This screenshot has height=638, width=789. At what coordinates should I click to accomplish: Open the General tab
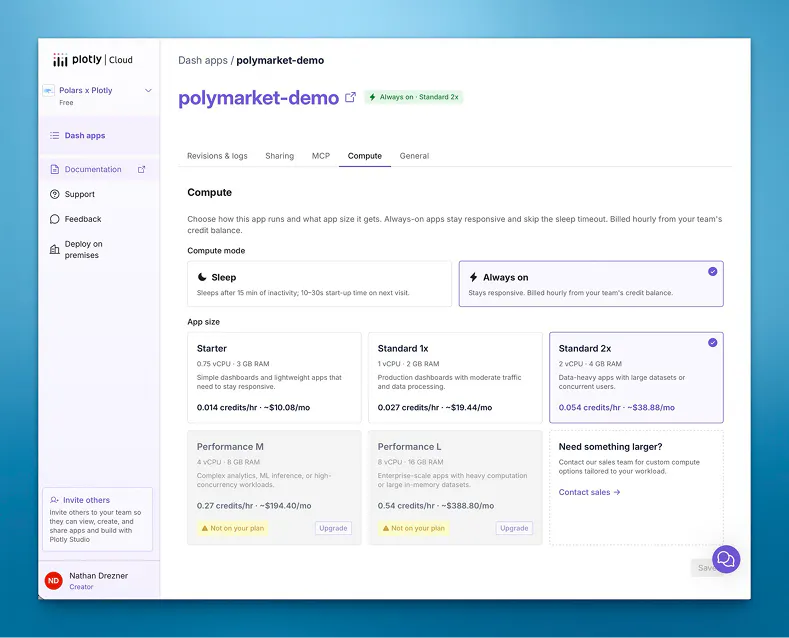(x=414, y=156)
